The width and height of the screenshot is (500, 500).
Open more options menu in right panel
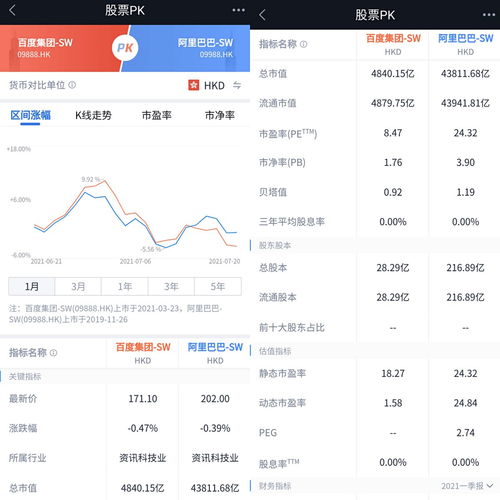point(489,15)
